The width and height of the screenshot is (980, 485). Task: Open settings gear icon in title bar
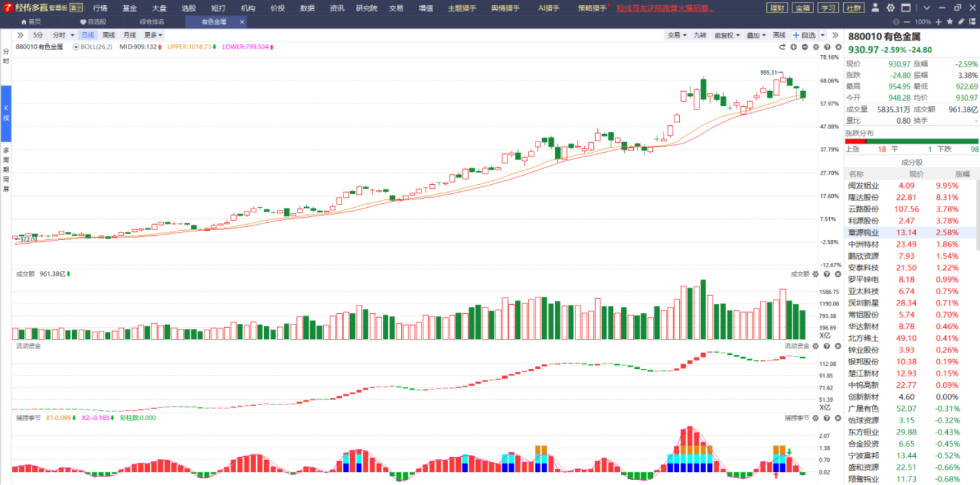pyautogui.click(x=890, y=8)
